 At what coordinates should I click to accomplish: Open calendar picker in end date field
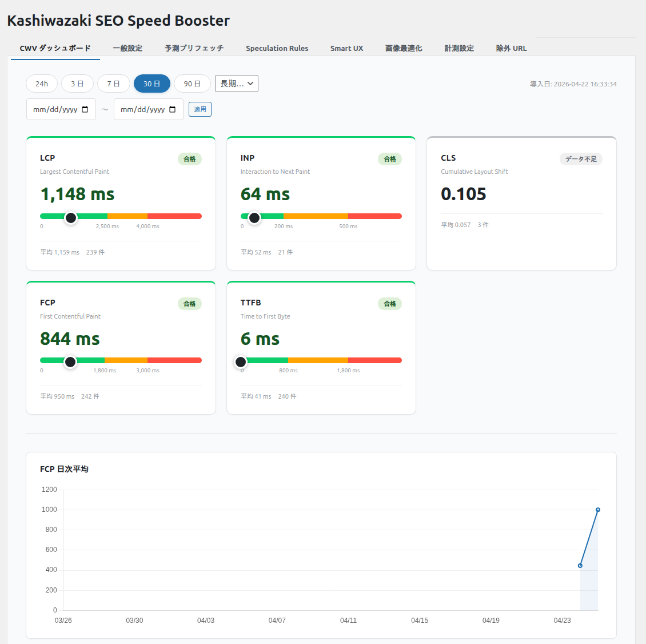173,109
